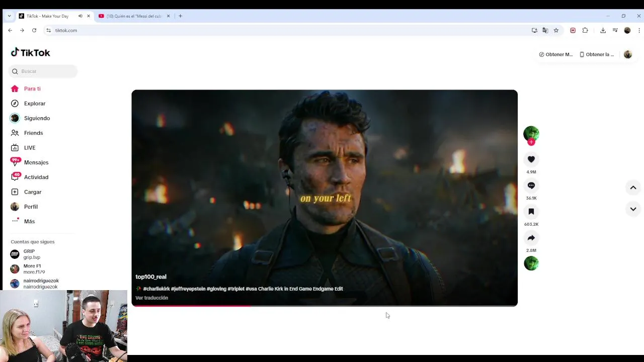Screen dimensions: 644x362
Task: Open the TikTok profile avatar in header
Action: point(628,54)
